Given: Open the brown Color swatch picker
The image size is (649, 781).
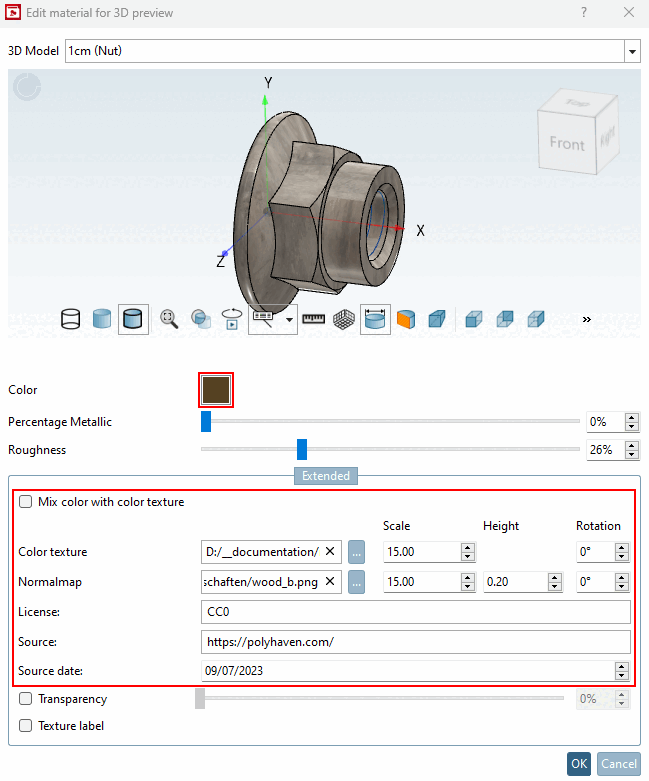Looking at the screenshot, I should coord(216,390).
